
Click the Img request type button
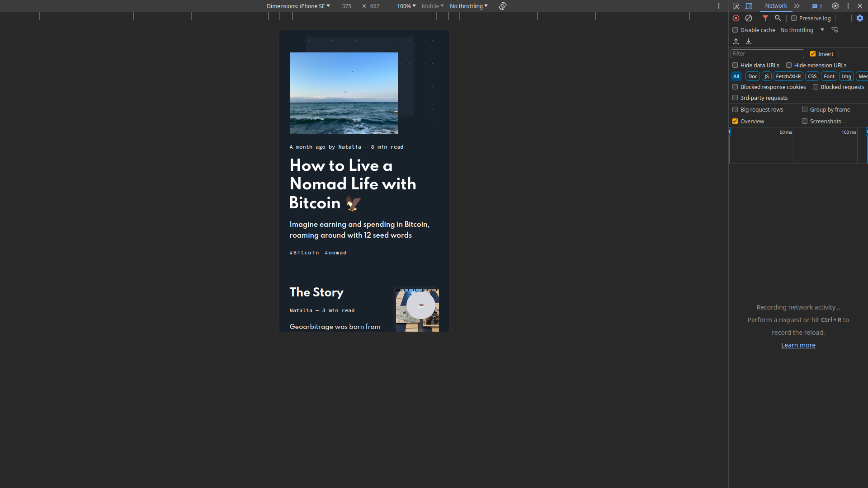tap(846, 76)
